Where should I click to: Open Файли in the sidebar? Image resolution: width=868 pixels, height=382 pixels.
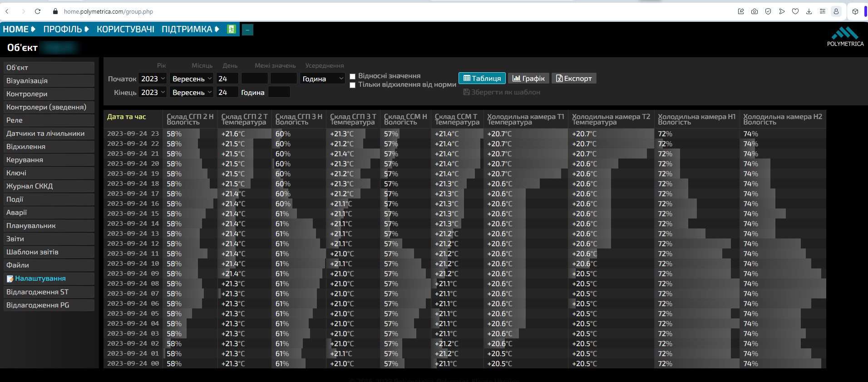pyautogui.click(x=49, y=265)
